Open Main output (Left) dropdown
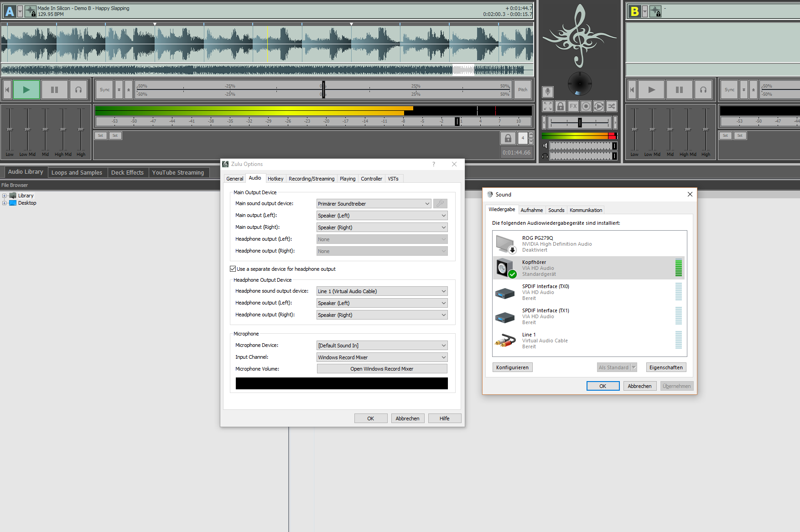800x532 pixels. [x=382, y=216]
